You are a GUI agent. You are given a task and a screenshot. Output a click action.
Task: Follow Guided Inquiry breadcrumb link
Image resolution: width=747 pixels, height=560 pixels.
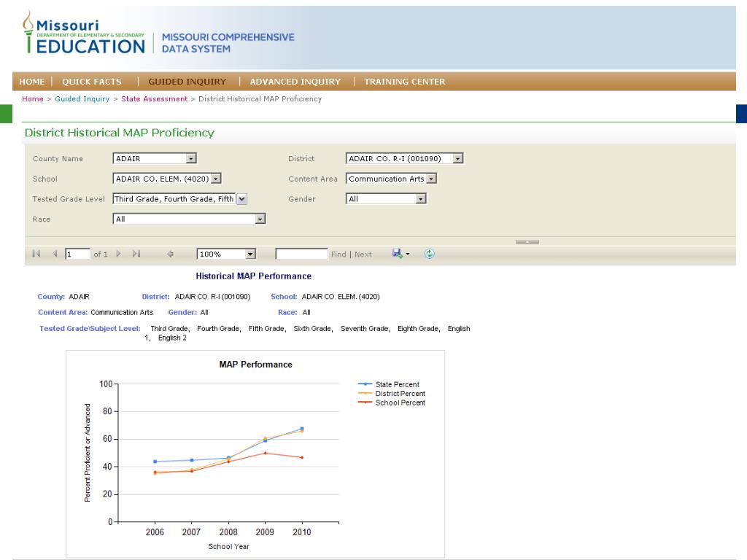(x=82, y=98)
